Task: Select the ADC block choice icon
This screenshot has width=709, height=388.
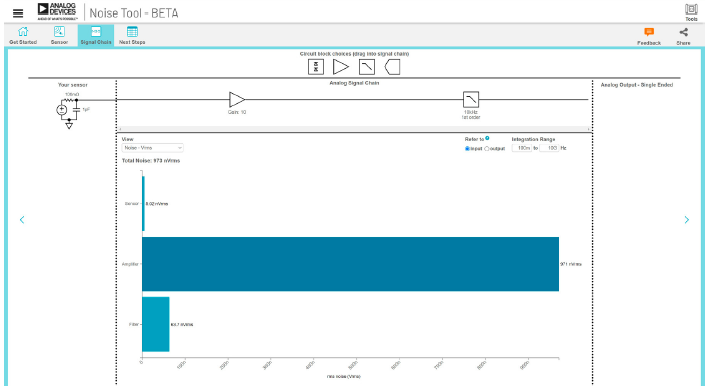Action: tap(392, 67)
